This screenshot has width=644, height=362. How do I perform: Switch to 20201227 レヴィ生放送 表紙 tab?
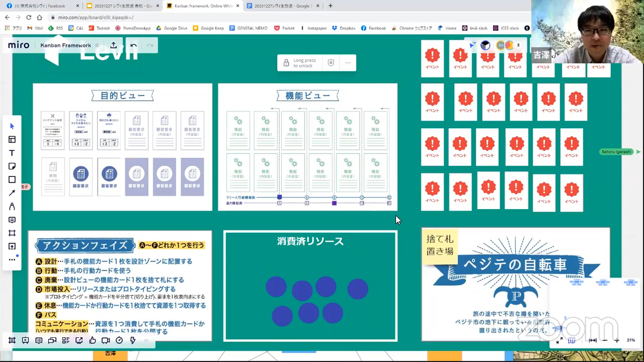123,6
